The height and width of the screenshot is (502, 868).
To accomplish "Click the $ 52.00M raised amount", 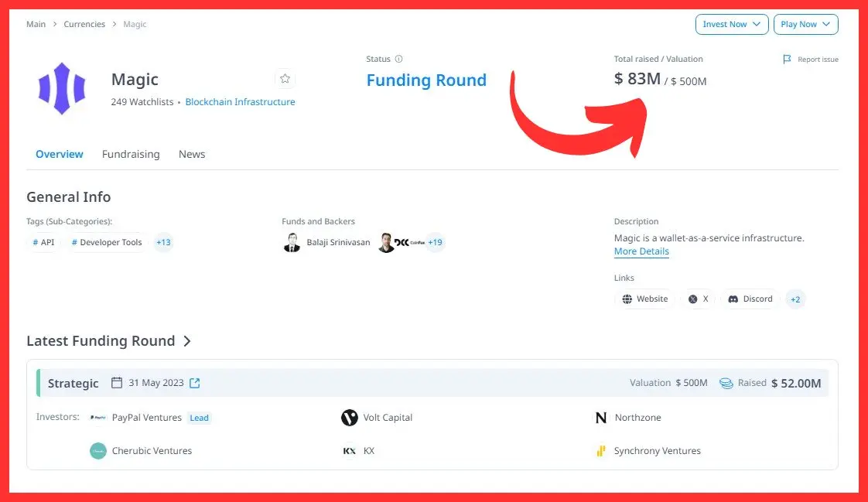I will (796, 384).
